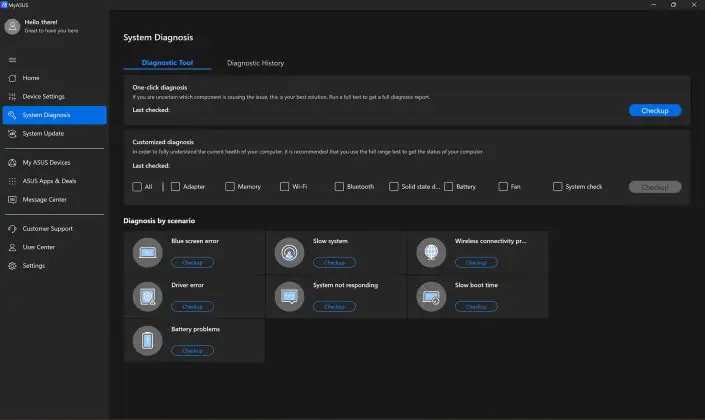Select the System check checkbox
Image resolution: width=705 pixels, height=420 pixels.
tap(558, 186)
